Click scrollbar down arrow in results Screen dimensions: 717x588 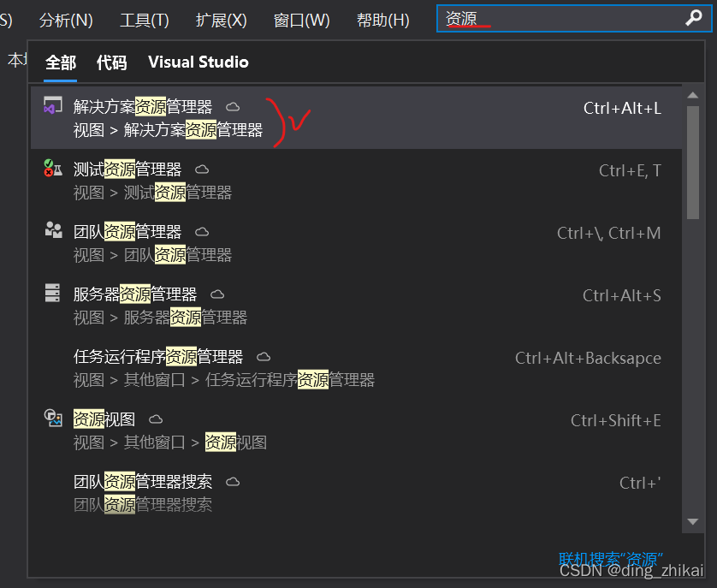pos(693,521)
